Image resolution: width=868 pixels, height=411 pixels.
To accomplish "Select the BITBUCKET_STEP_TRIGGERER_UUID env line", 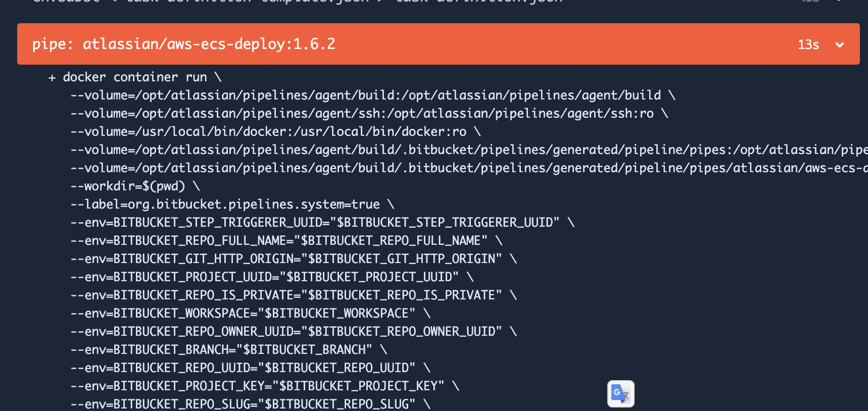I will [x=323, y=222].
